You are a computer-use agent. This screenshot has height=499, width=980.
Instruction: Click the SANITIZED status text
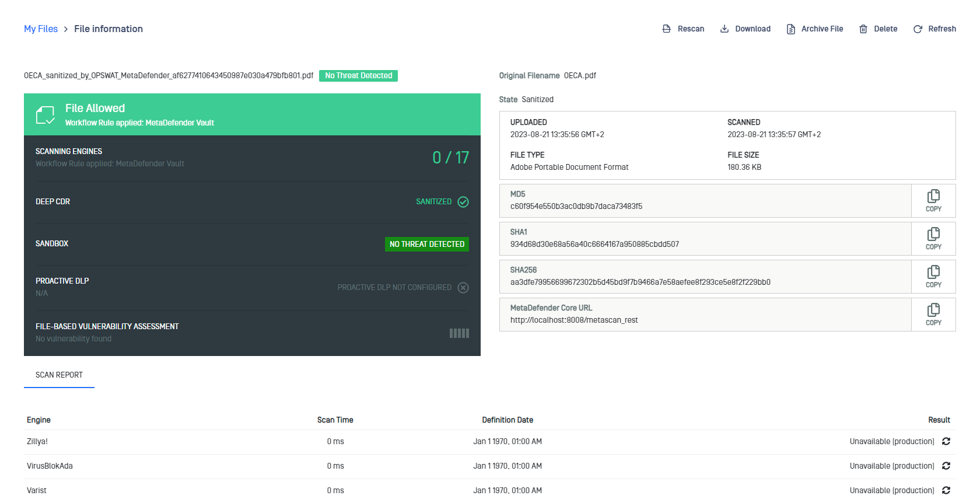[433, 202]
